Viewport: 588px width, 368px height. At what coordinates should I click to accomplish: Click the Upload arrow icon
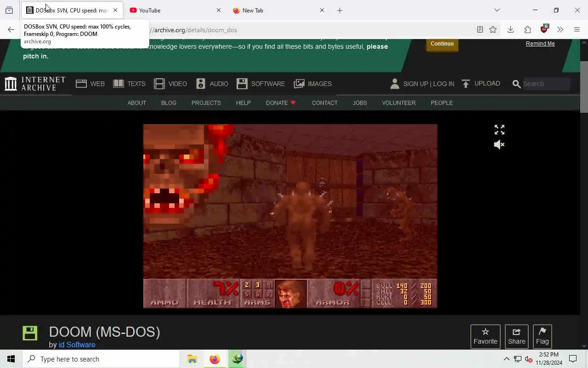[466, 84]
